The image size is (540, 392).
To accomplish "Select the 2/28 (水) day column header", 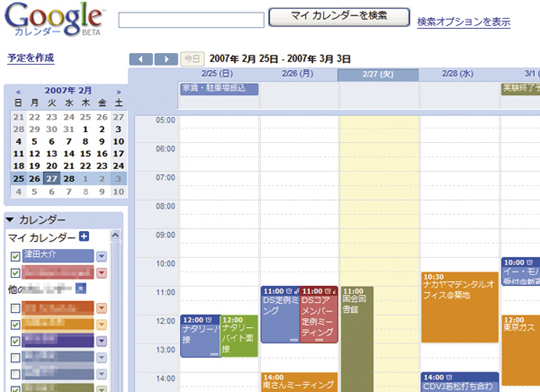I will (458, 74).
